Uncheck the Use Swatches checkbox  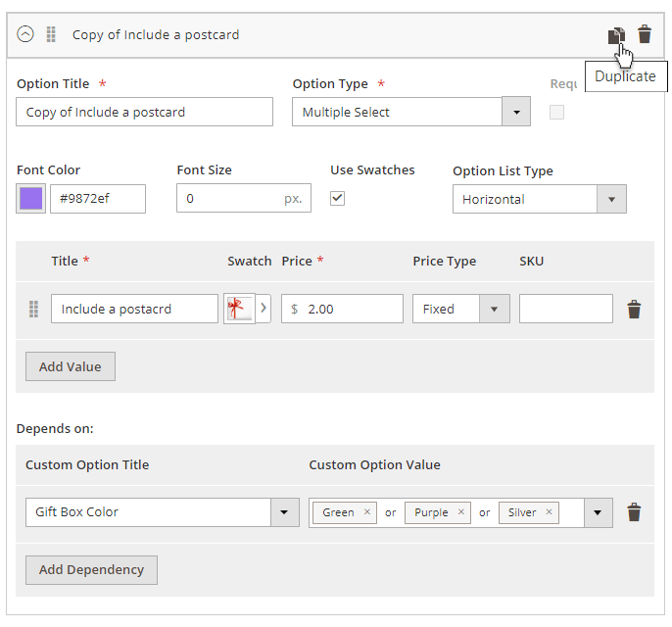338,198
